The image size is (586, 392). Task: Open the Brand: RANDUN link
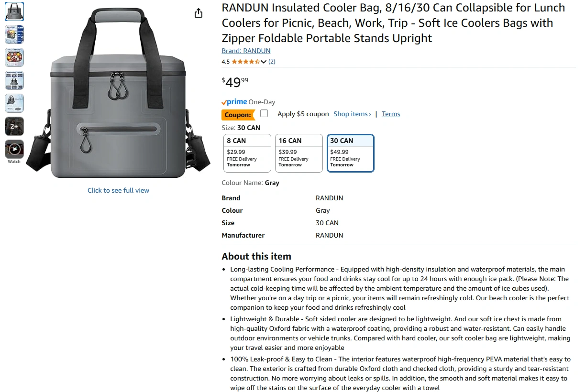[246, 51]
